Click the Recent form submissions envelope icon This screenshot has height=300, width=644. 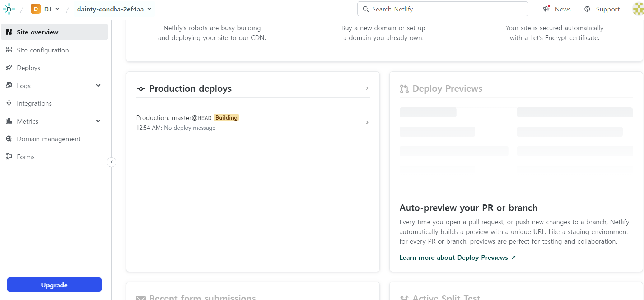141,298
